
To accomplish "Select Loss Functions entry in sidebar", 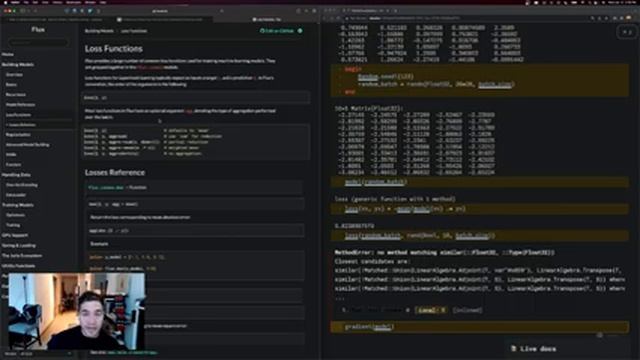I will click(x=18, y=115).
